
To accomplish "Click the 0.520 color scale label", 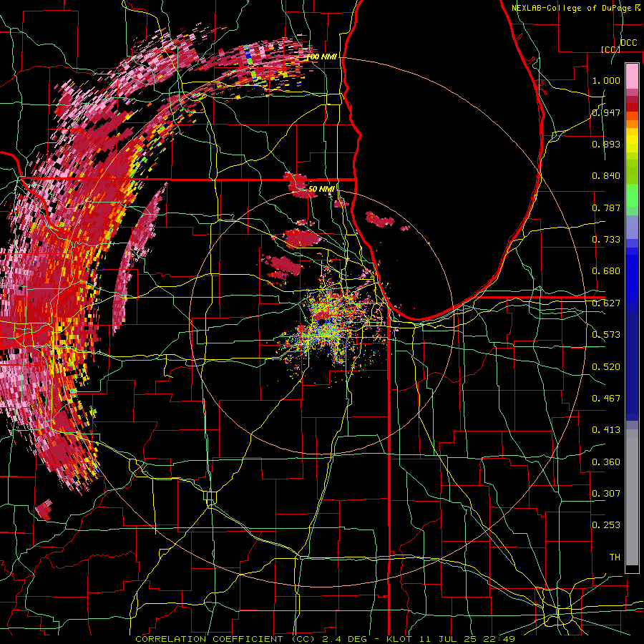I will click(x=606, y=366).
